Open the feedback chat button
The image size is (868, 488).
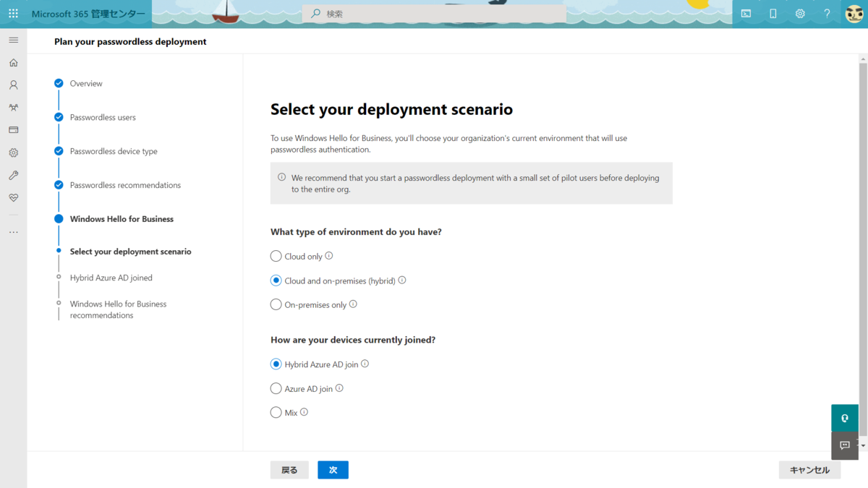(845, 445)
